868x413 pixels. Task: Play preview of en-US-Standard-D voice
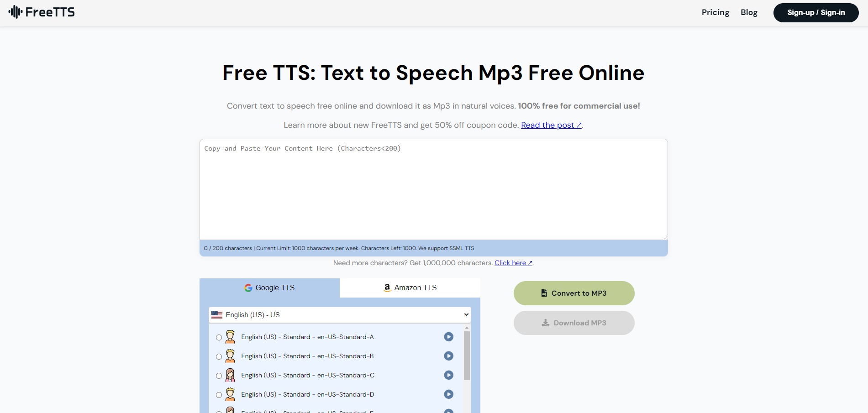(449, 394)
